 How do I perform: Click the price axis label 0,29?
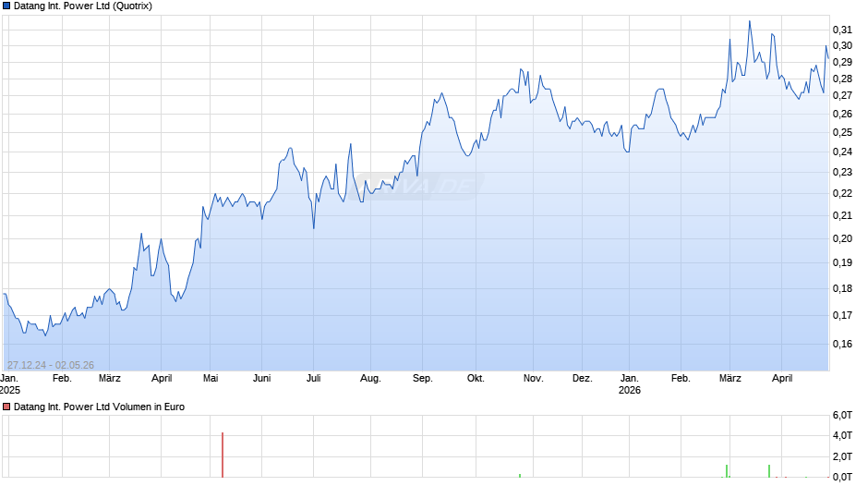(842, 62)
